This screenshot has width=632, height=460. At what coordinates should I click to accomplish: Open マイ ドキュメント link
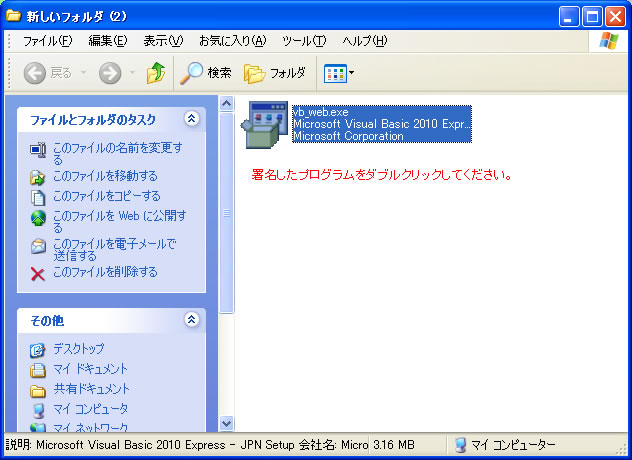(90, 368)
